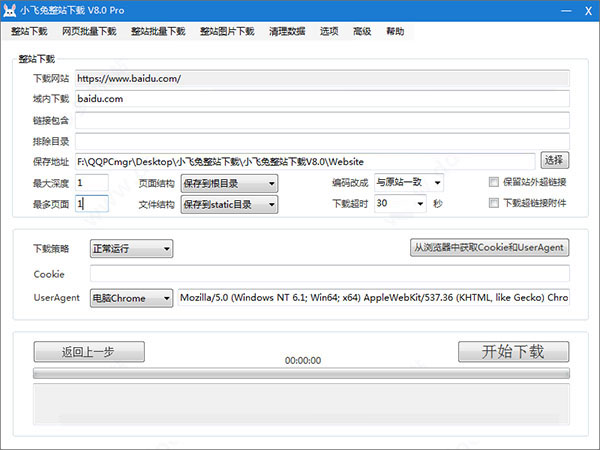Click the 链接包含 input field
The image size is (600, 450).
(322, 121)
